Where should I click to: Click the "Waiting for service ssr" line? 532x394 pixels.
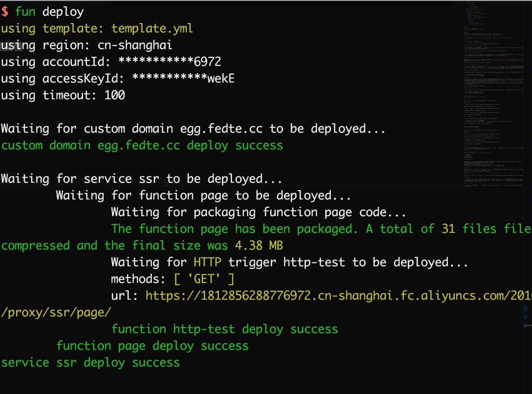point(142,179)
